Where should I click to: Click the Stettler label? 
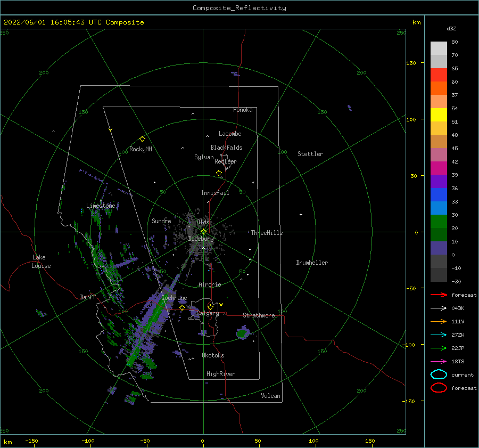pos(310,154)
